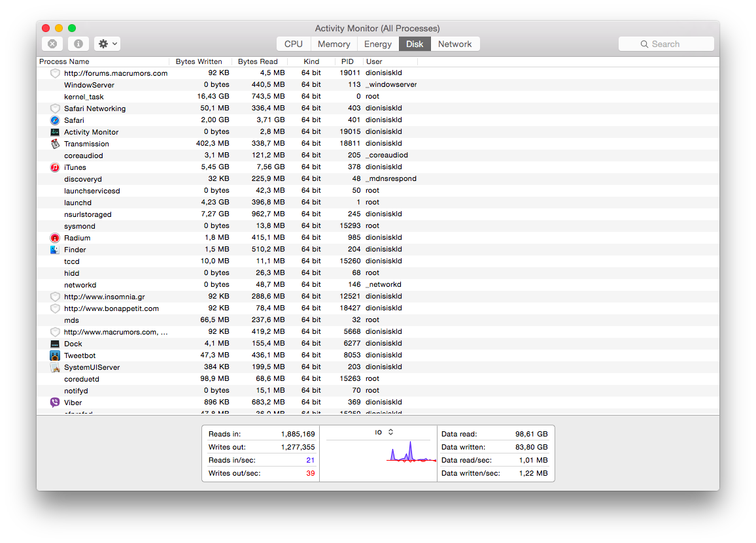The width and height of the screenshot is (756, 543).
Task: Switch to the Memory tab
Action: pyautogui.click(x=334, y=44)
